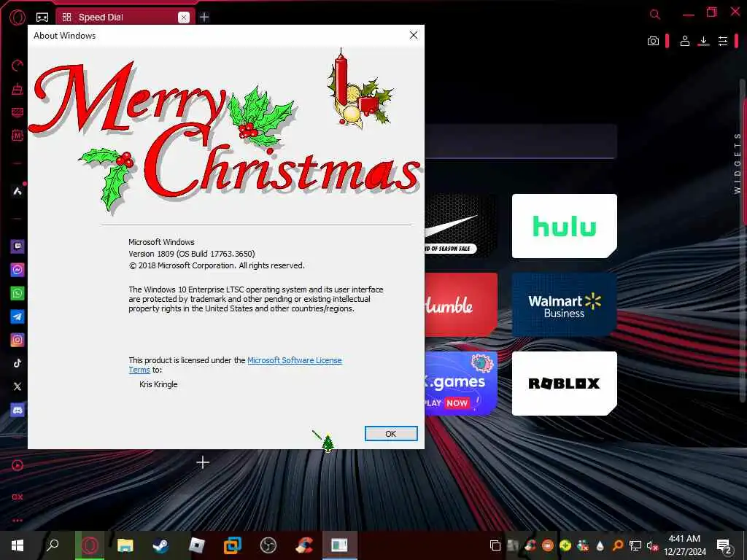
Task: Click the GX logo icon in sidebar
Action: click(18, 497)
